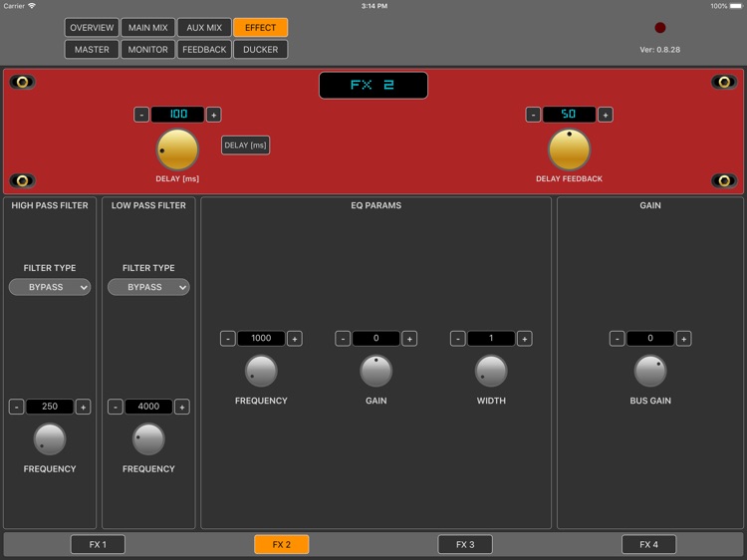Decrease low pass filter frequency 4000
The width and height of the screenshot is (747, 560).
pos(116,407)
